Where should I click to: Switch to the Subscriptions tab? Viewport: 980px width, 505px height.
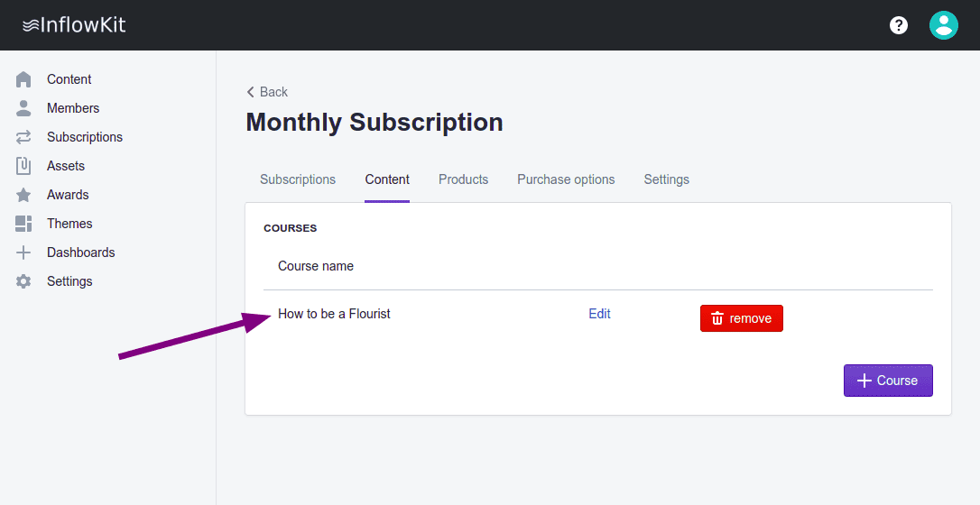point(298,179)
